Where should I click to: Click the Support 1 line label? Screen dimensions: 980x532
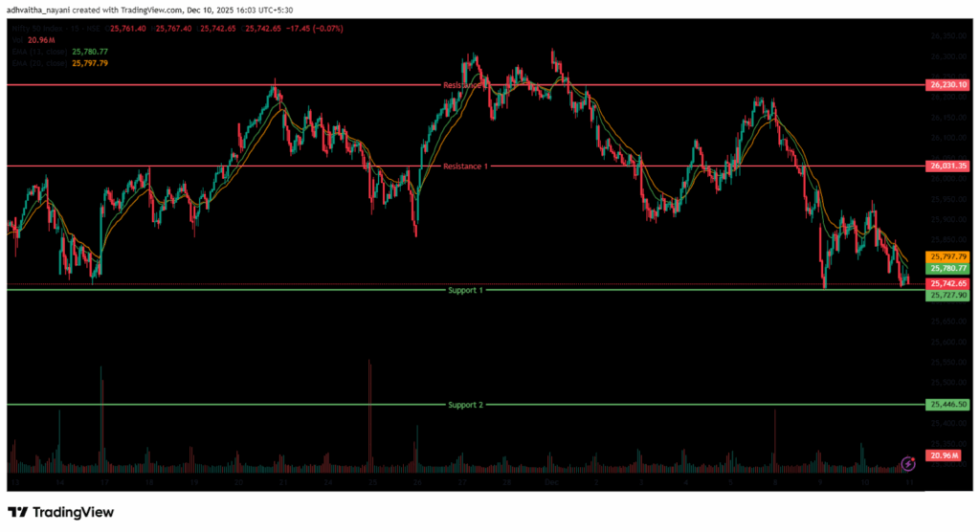tap(466, 289)
